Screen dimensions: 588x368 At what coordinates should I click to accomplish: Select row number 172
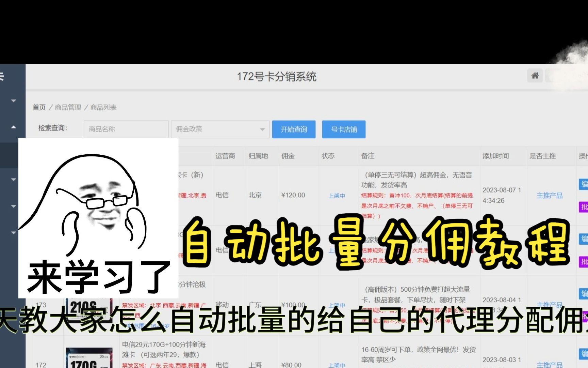[41, 365]
